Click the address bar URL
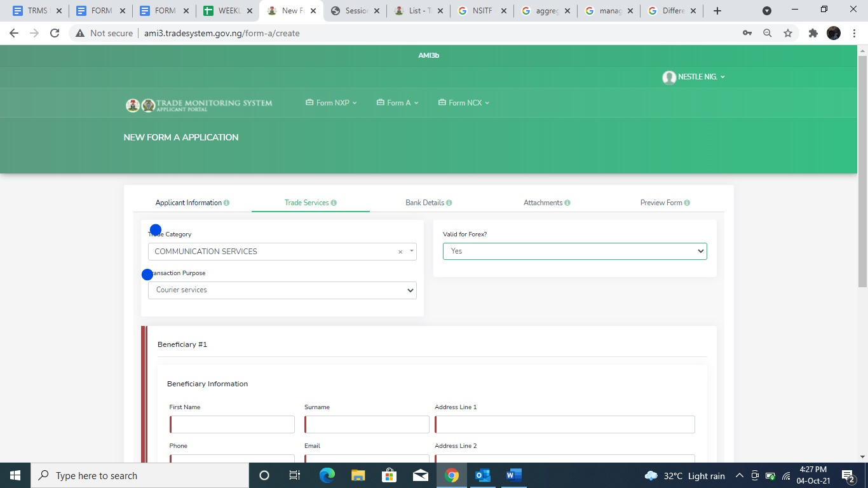This screenshot has width=868, height=488. 222,33
